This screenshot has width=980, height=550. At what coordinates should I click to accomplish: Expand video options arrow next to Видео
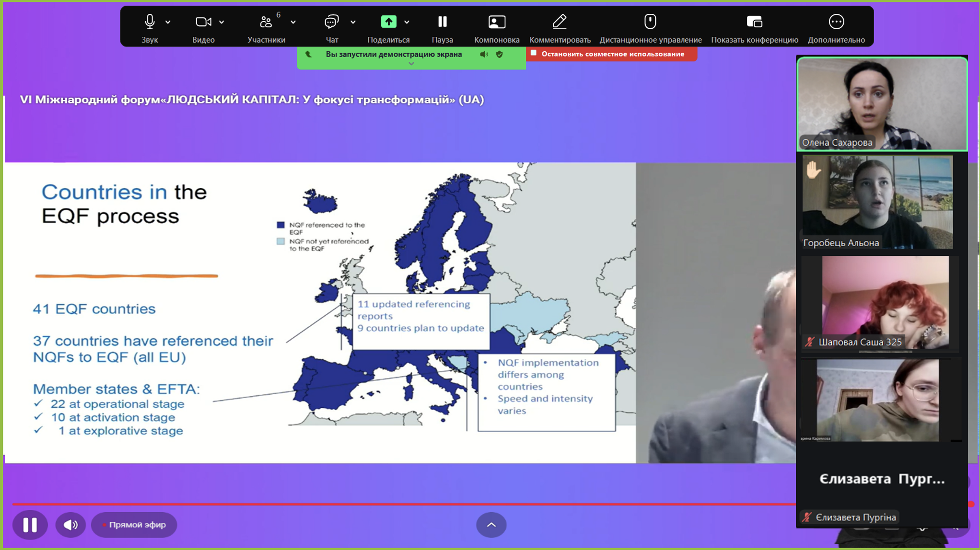click(x=222, y=22)
